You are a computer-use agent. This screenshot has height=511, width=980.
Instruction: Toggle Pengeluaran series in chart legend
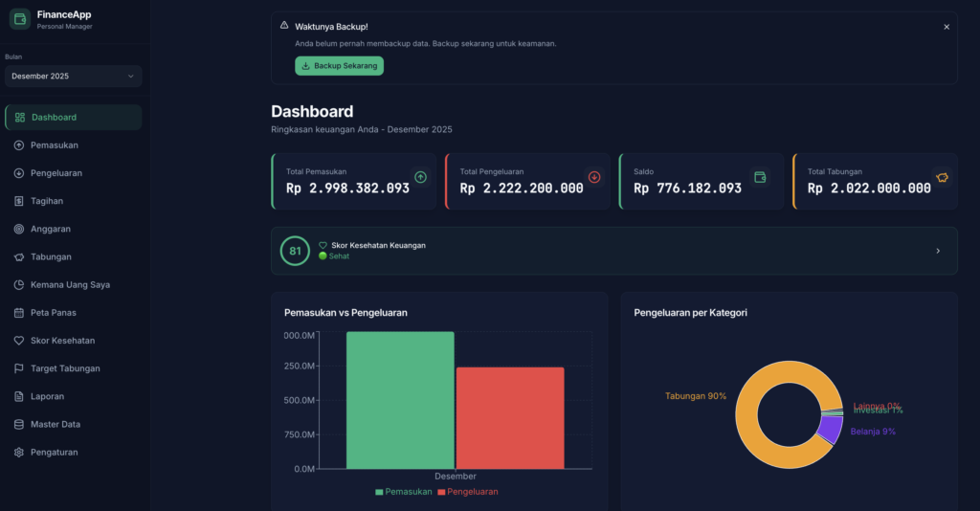pos(467,491)
